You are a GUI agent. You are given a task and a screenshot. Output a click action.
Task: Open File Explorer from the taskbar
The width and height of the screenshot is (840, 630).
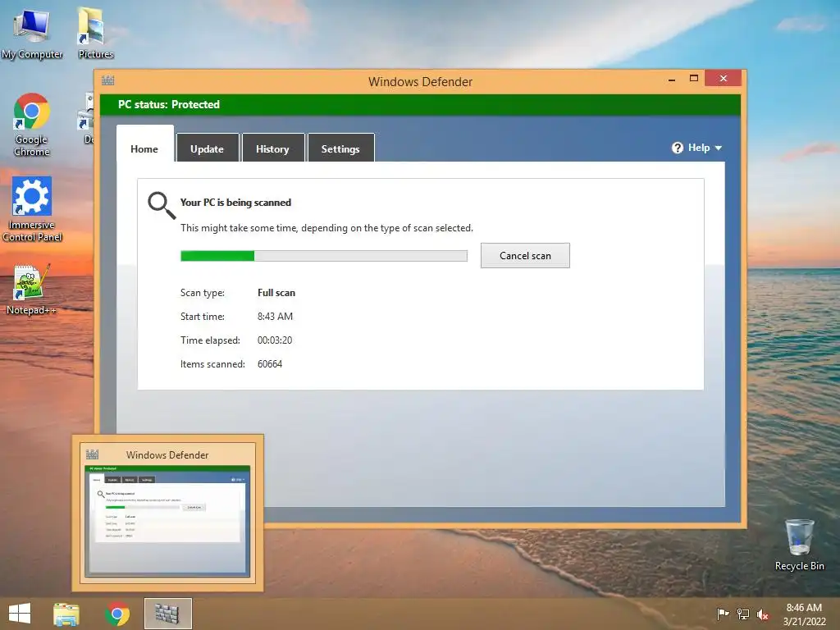click(x=66, y=614)
